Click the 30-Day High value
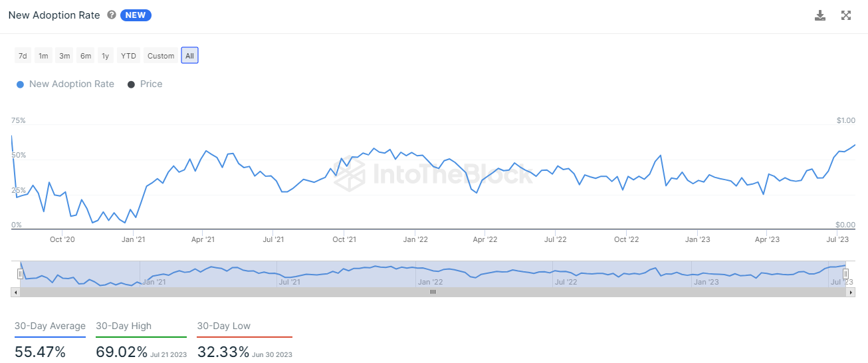The image size is (868, 363). pos(122,352)
